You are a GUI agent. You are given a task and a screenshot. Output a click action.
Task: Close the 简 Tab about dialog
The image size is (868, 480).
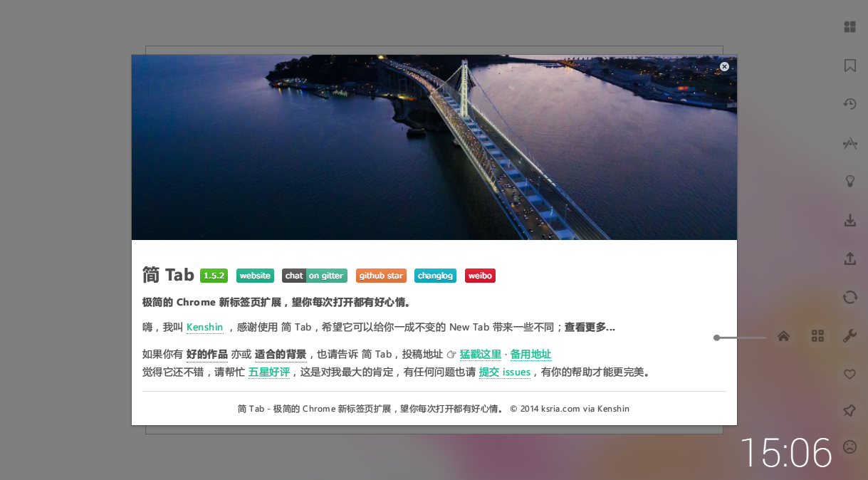pos(724,67)
